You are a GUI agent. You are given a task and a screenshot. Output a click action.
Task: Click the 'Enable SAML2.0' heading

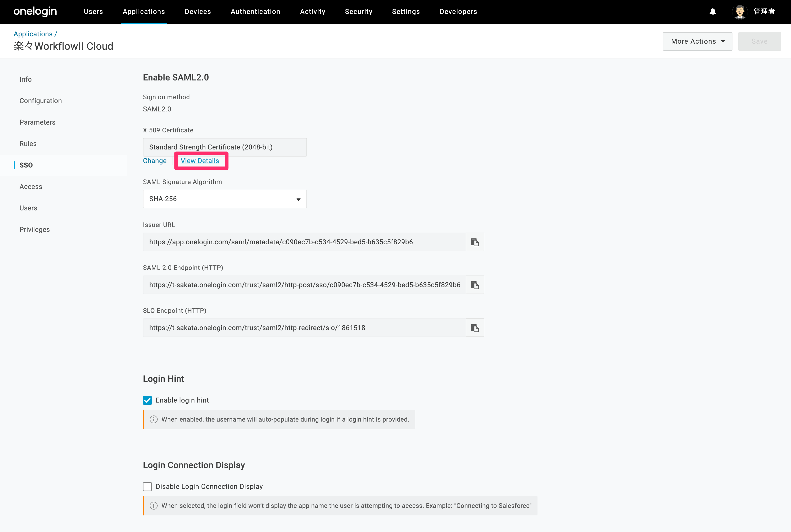(x=176, y=77)
